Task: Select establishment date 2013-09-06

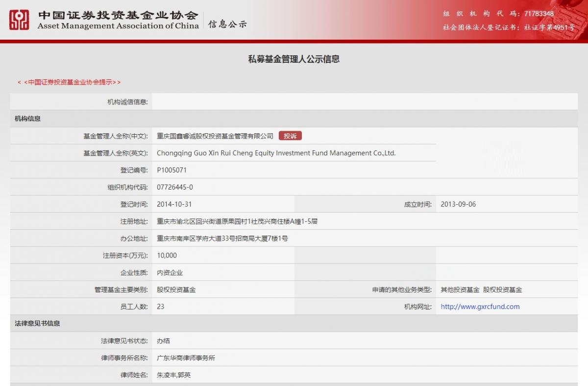Action: tap(458, 204)
